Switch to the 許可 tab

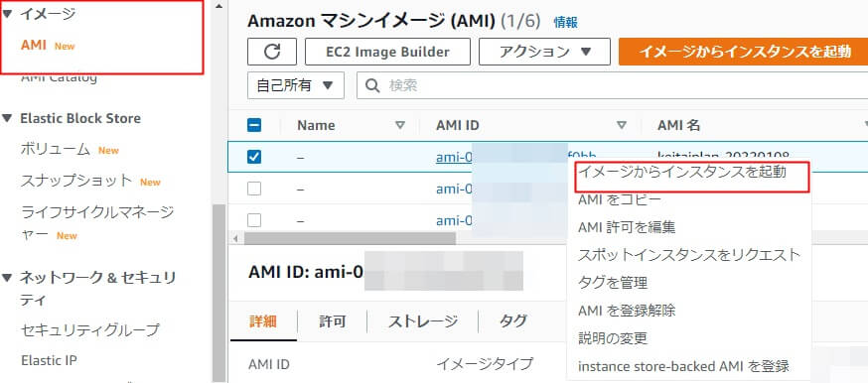[x=333, y=321]
